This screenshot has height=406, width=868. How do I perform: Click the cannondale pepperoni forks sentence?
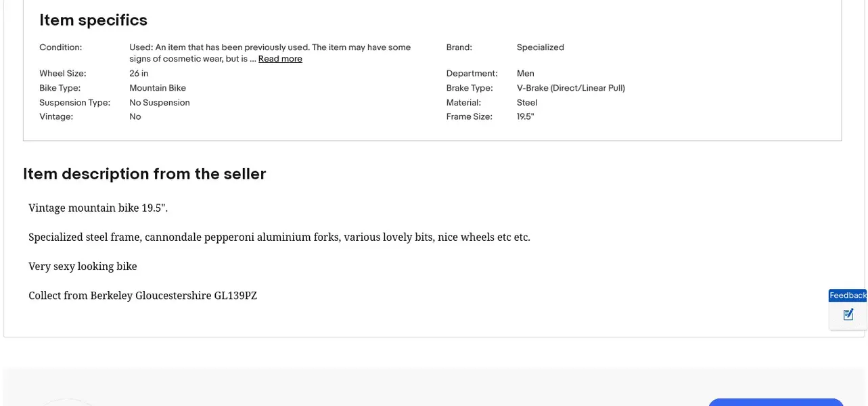click(x=279, y=238)
